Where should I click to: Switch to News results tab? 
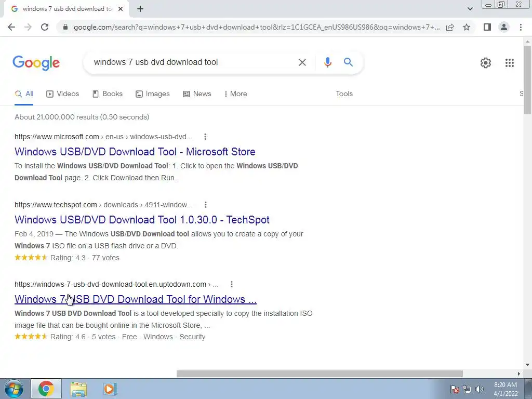(x=197, y=94)
